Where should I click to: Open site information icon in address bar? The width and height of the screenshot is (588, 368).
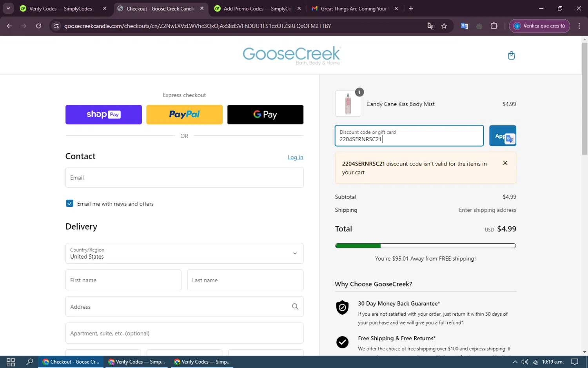point(56,26)
